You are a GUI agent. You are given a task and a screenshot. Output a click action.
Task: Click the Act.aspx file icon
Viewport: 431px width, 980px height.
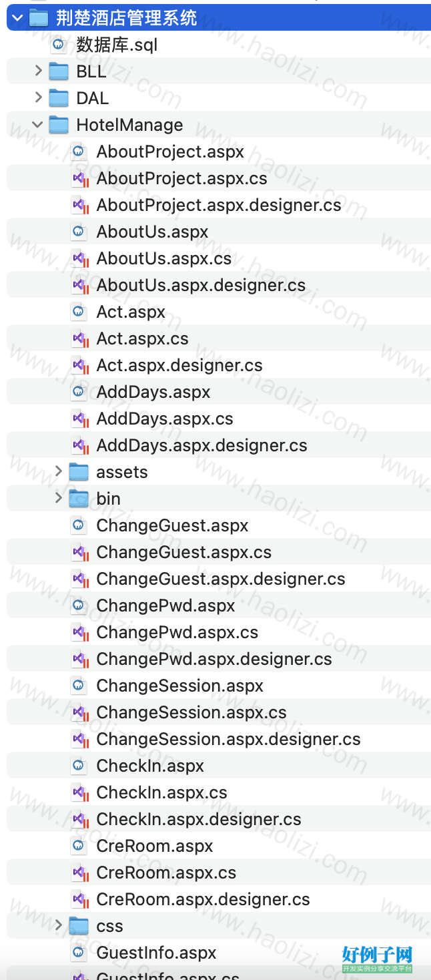pos(79,312)
